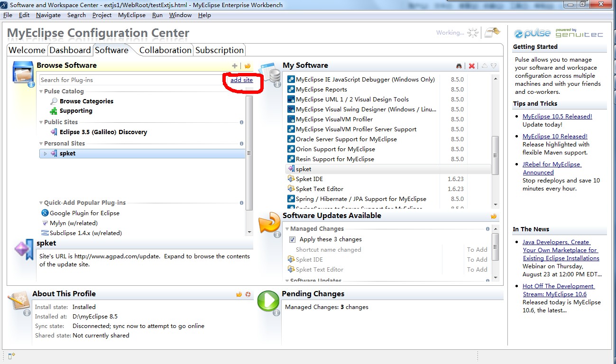Click the lifebuoy help icon in About This Profile
The height and width of the screenshot is (364, 616).
[248, 294]
